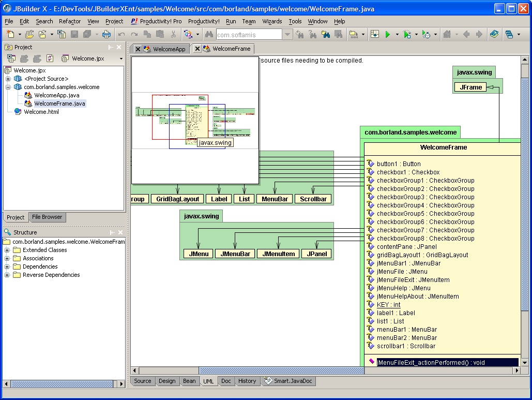Viewport: 532px width, 400px height.
Task: Click the GridBagLayout class box
Action: click(177, 199)
